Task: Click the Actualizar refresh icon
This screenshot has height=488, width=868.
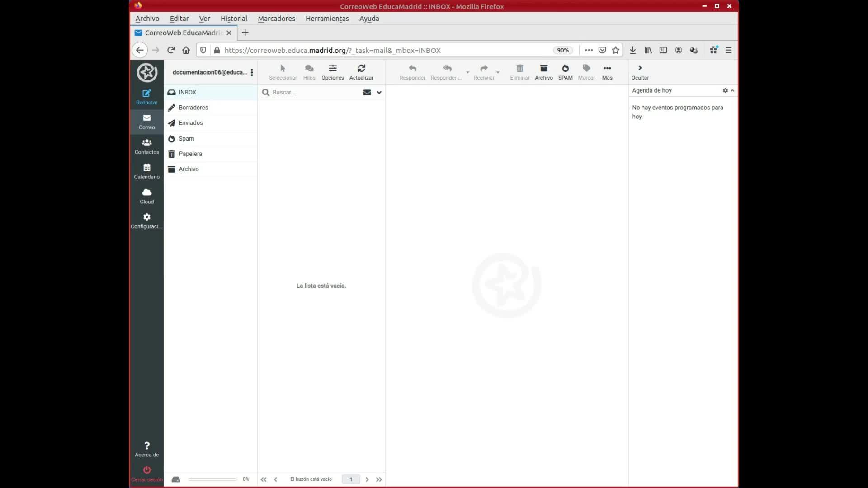Action: (361, 69)
